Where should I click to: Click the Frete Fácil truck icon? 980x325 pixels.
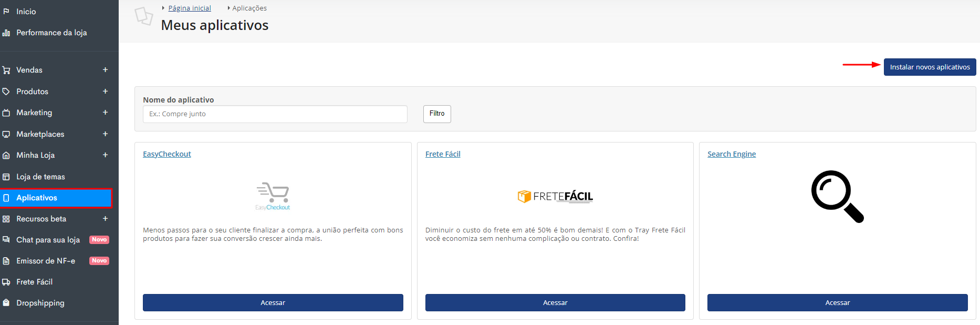[6, 282]
